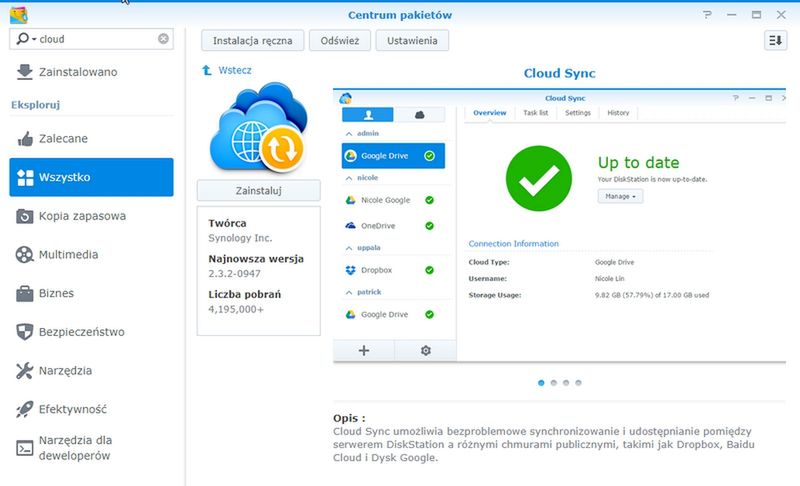Click the Liczba pobrań label
Viewport: 800px width, 486px height.
point(244,294)
